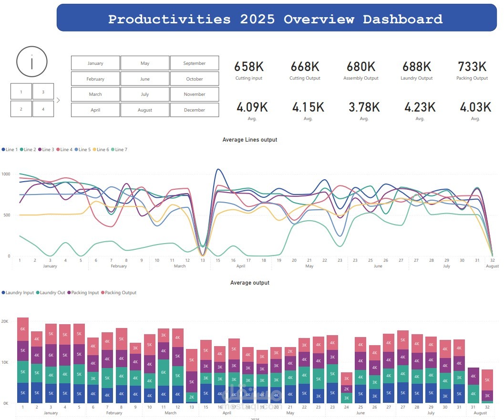
Task: Toggle quarter filter button 4
Action: click(43, 109)
